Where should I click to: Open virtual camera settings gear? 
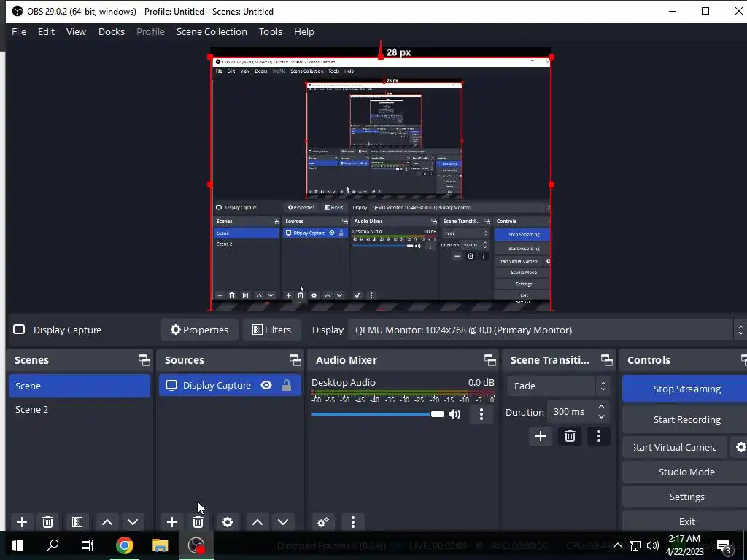[x=740, y=447]
